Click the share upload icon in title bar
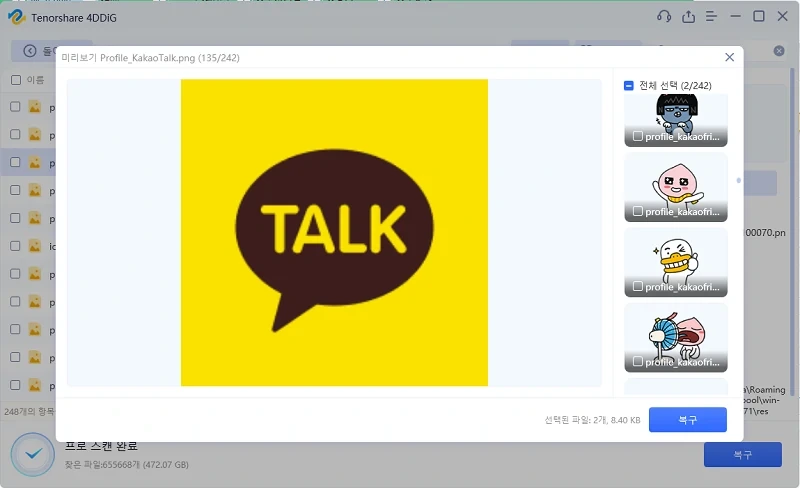 (x=688, y=17)
